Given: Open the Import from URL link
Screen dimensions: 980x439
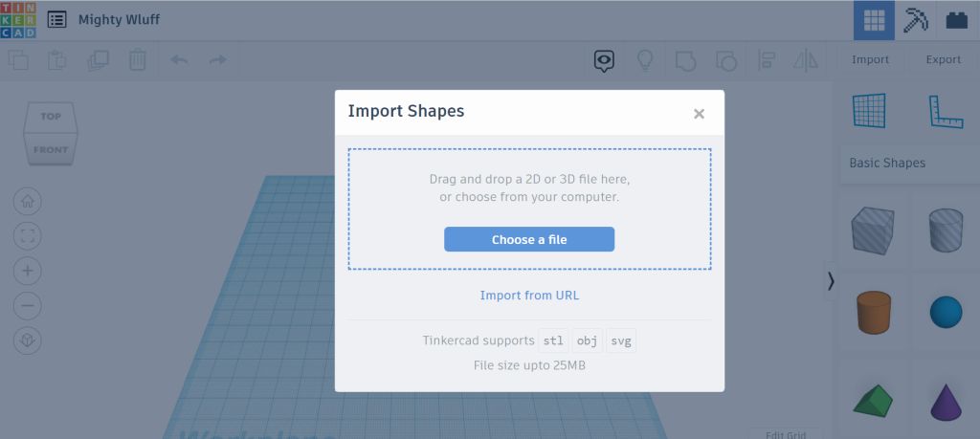Looking at the screenshot, I should (529, 295).
